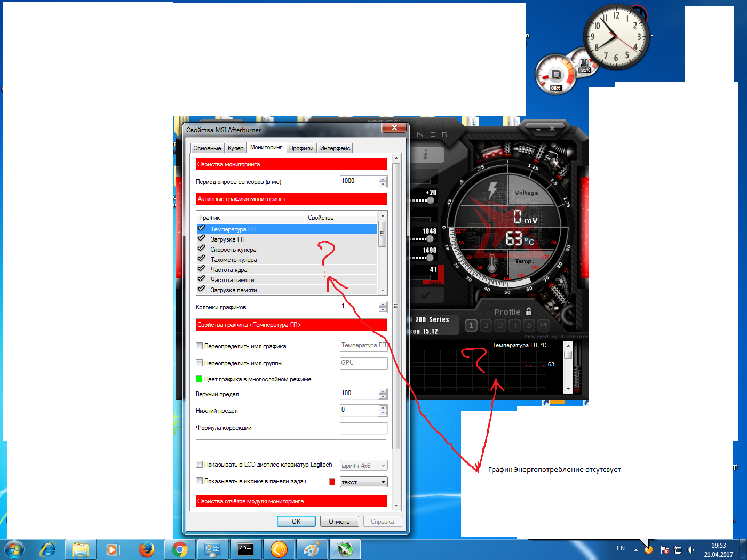The image size is (747, 560).
Task: Enable Переопределить имя графика checkbox
Action: coord(200,346)
